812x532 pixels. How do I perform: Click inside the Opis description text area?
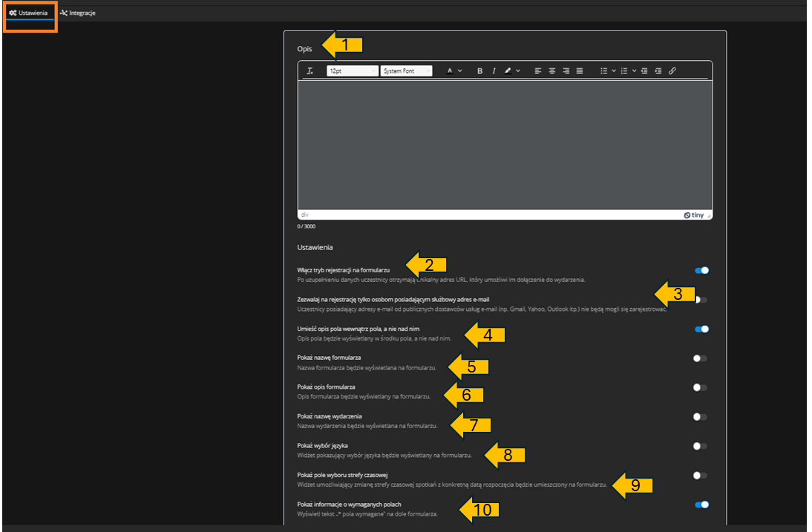pos(505,145)
